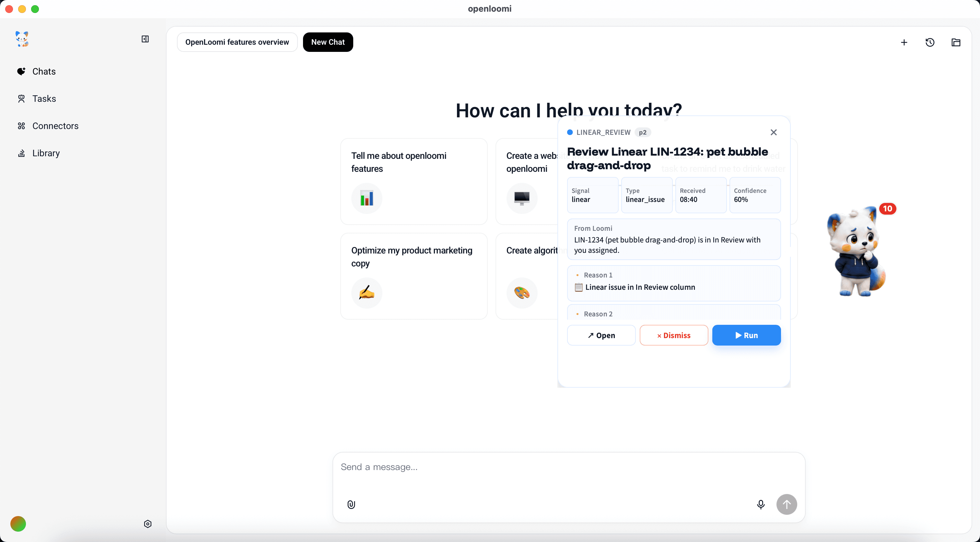Open the folder icon in header

click(x=956, y=42)
